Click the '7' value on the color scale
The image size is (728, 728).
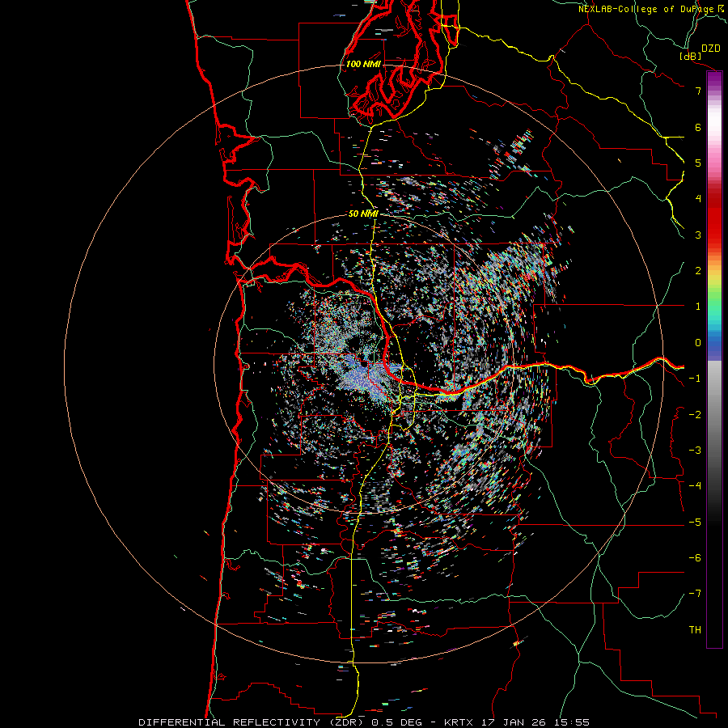tap(698, 91)
